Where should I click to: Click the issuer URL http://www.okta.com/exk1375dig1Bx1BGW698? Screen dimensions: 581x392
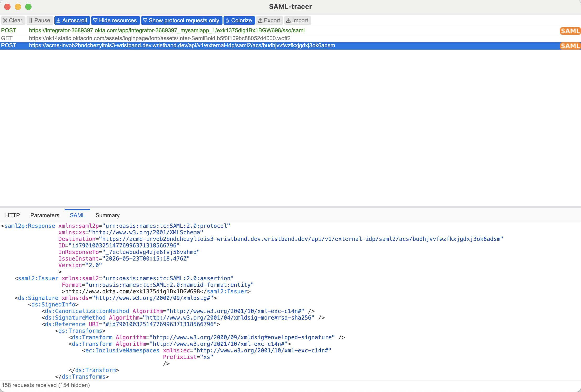coord(133,292)
